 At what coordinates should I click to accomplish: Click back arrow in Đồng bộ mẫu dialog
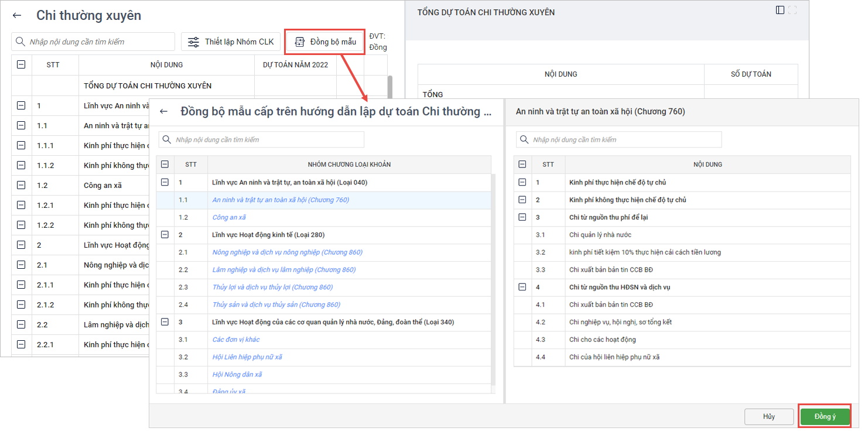coord(164,111)
